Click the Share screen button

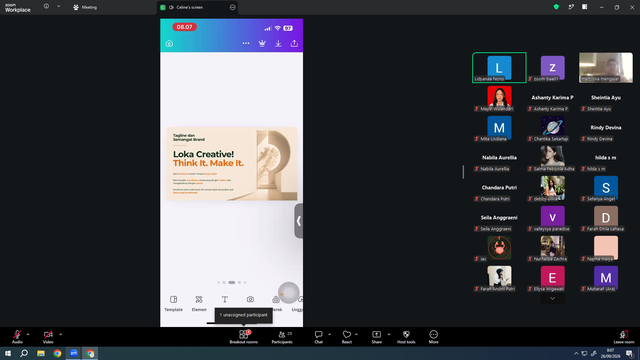376,337
